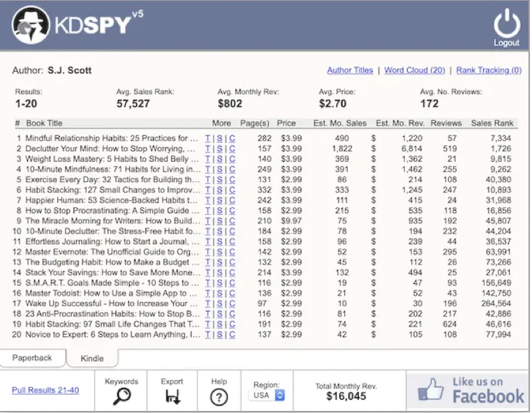Select title Master Evernote: The Unofficial Guide
The width and height of the screenshot is (532, 413).
point(112,252)
